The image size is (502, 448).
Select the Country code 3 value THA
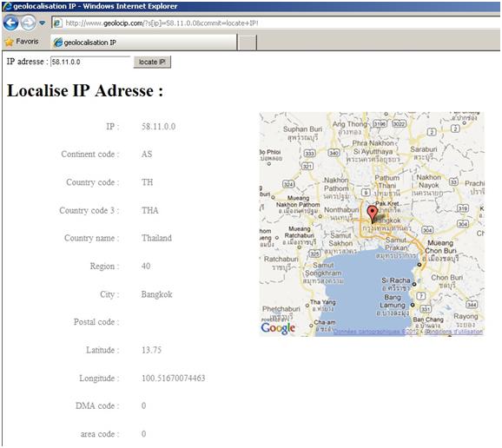pos(150,211)
